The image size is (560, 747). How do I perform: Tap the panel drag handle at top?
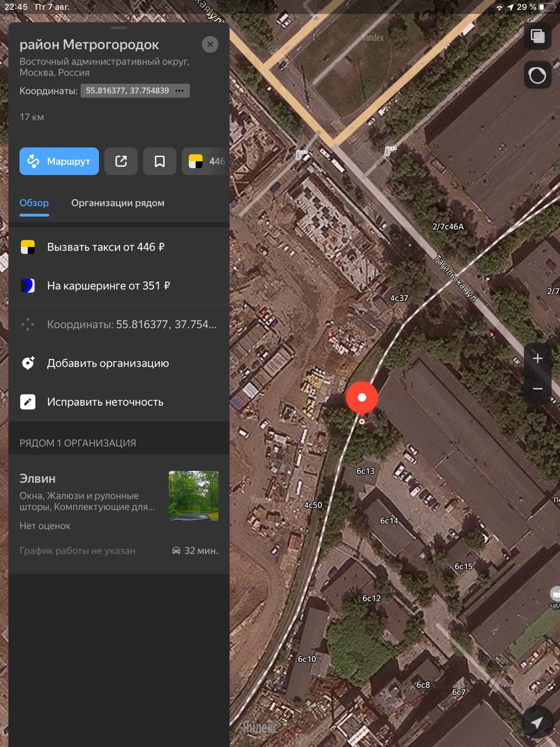tap(119, 27)
